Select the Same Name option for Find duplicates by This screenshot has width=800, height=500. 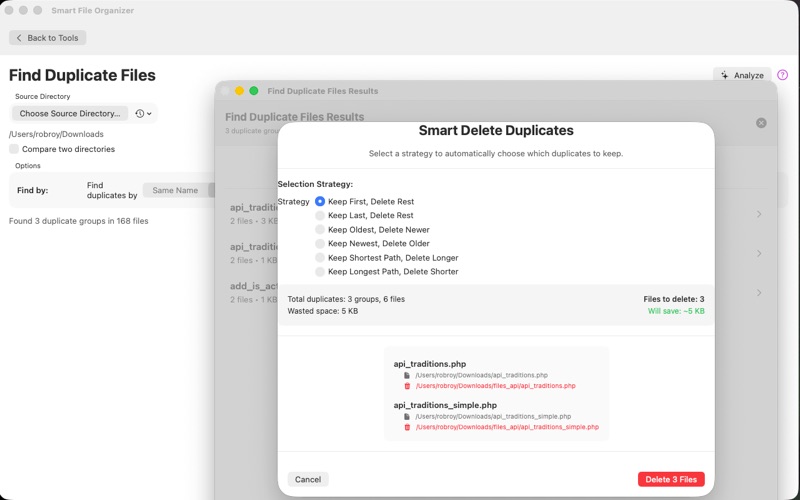(x=175, y=190)
